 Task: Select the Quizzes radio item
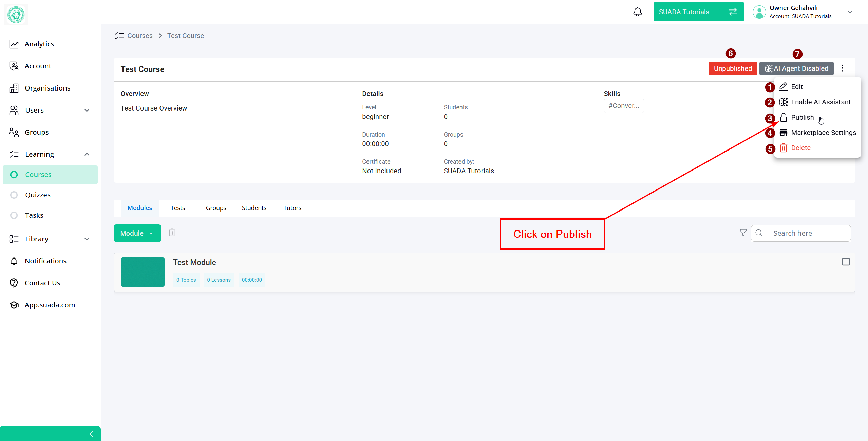click(14, 195)
